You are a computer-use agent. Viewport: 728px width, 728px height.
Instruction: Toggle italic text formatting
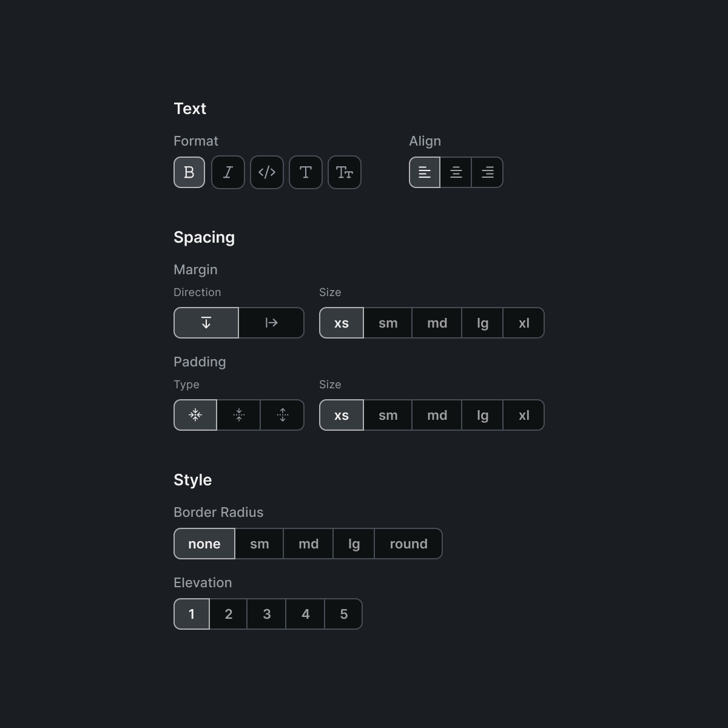[227, 172]
